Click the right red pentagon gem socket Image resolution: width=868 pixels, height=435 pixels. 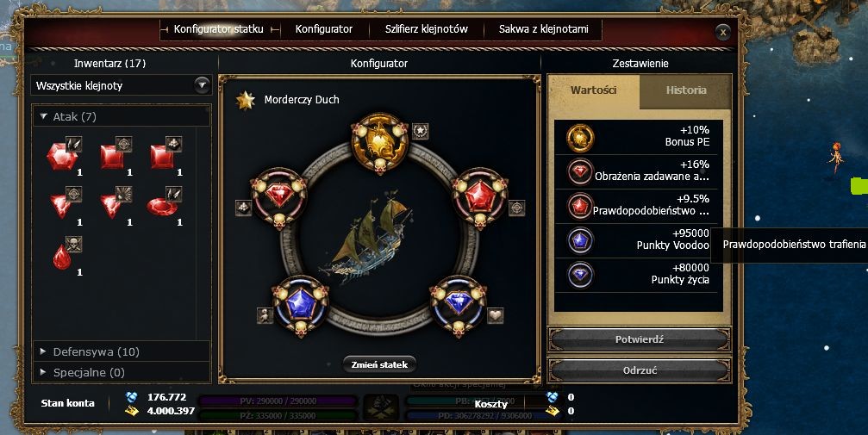[x=480, y=196]
